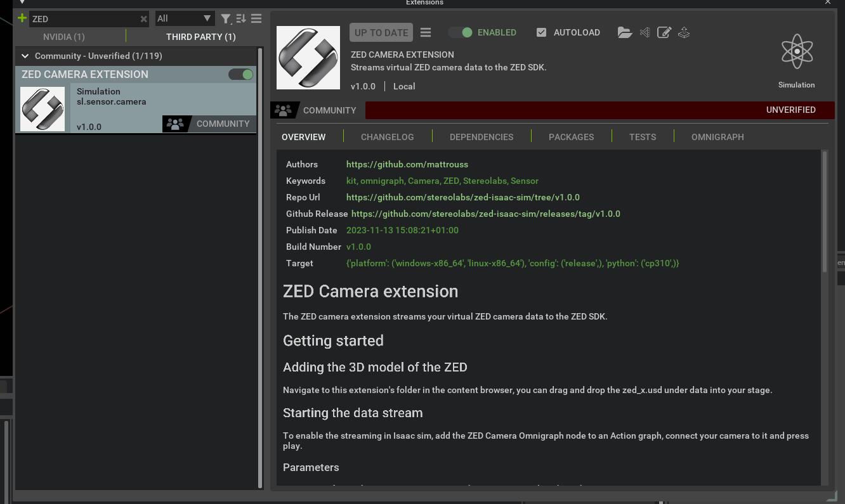This screenshot has height=504, width=845.
Task: Toggle the ENABLED switch in details panel
Action: [461, 32]
